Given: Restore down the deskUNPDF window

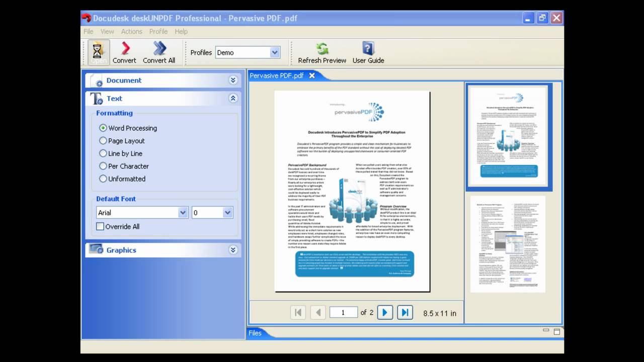Looking at the screenshot, I should pos(542,18).
